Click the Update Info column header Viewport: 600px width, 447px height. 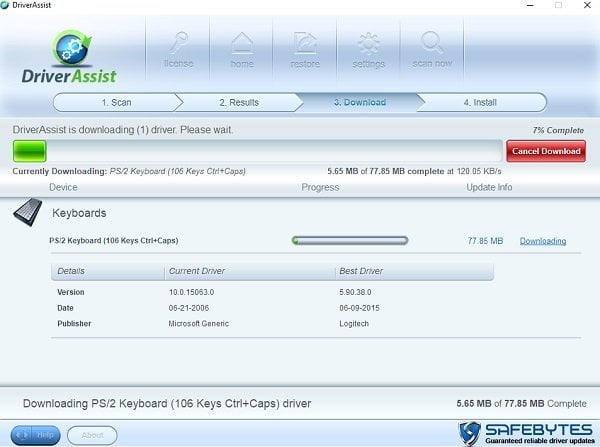489,188
